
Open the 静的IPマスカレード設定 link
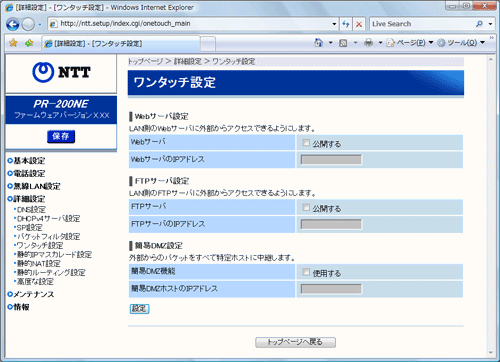point(54,255)
